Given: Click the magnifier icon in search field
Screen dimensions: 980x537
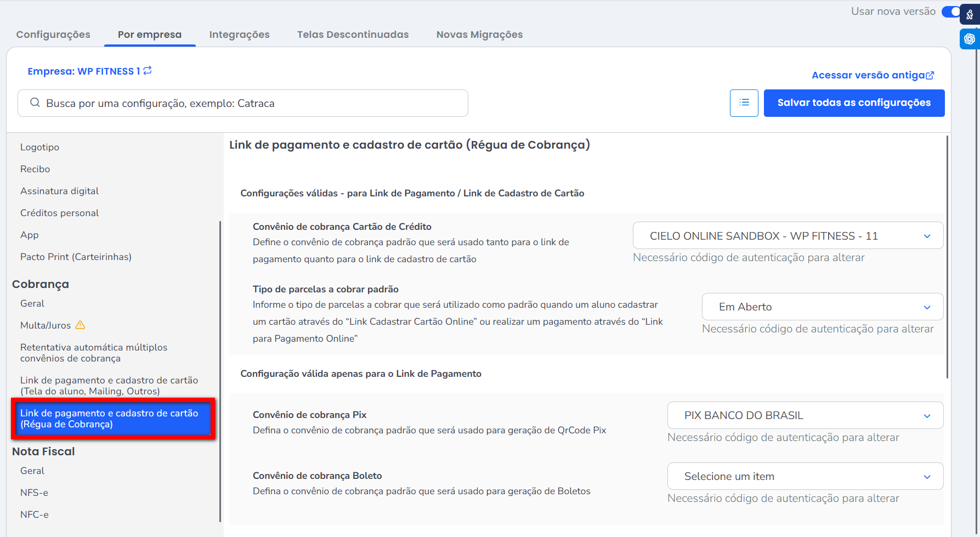Looking at the screenshot, I should point(35,103).
